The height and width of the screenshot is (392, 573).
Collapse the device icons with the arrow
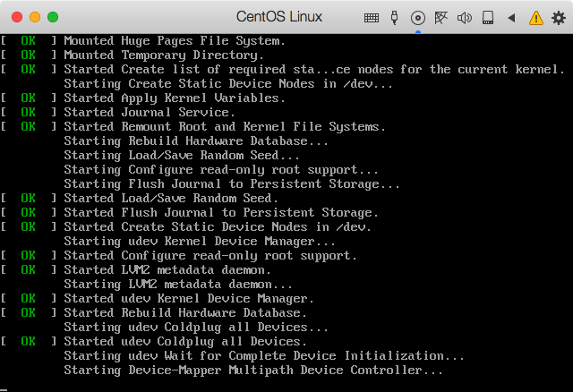[x=511, y=17]
